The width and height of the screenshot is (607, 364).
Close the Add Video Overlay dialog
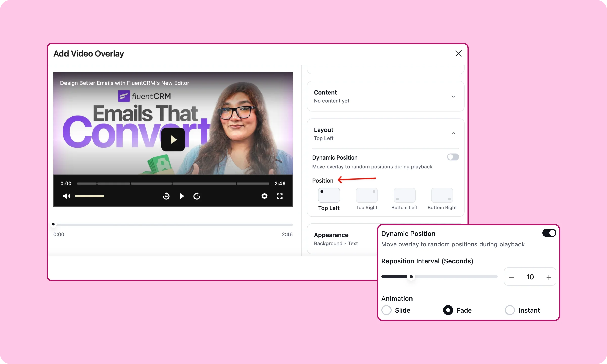458,53
